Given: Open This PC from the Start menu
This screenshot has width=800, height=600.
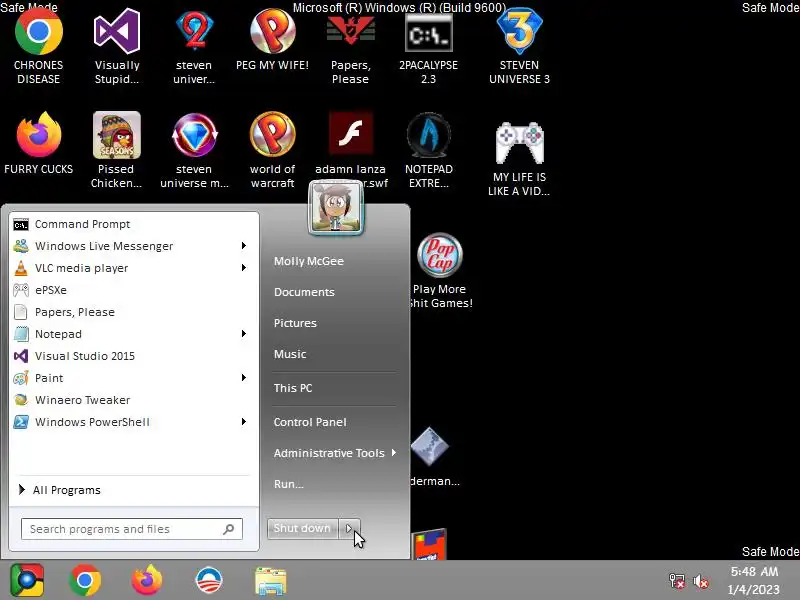Looking at the screenshot, I should [293, 388].
